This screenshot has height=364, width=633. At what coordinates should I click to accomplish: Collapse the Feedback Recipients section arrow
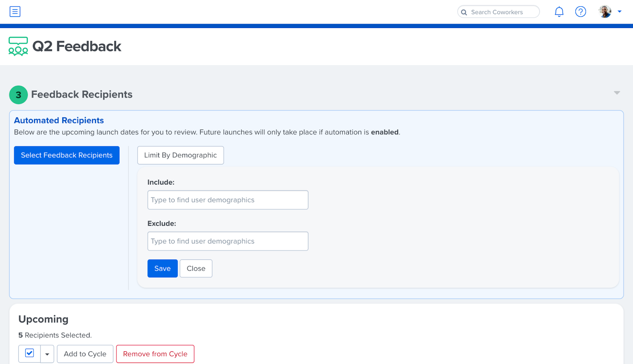pyautogui.click(x=617, y=93)
